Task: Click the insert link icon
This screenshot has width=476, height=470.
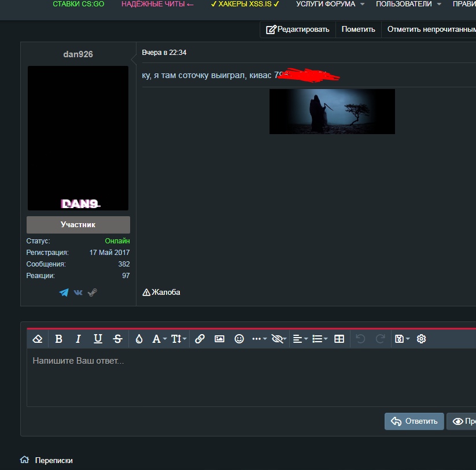Action: click(200, 339)
